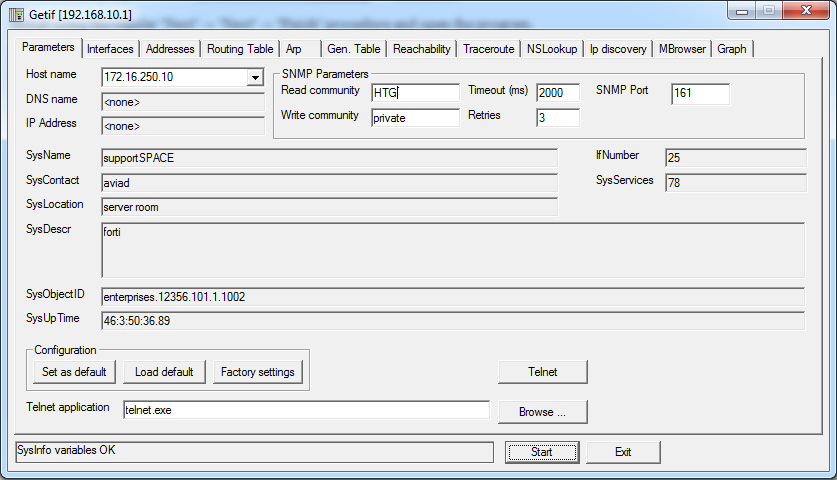Viewport: 837px width, 480px height.
Task: Switch to the Interfaces tab
Action: 110,49
